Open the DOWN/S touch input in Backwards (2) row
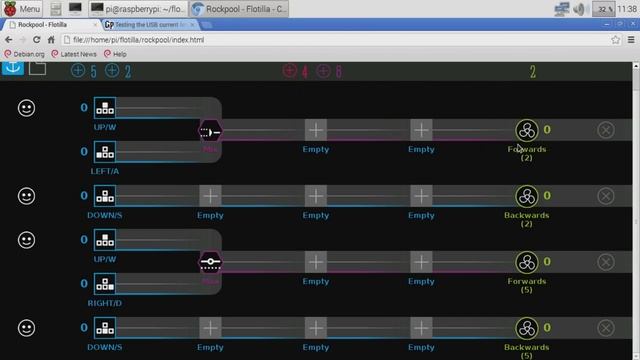This screenshot has width=640, height=360. [x=105, y=196]
